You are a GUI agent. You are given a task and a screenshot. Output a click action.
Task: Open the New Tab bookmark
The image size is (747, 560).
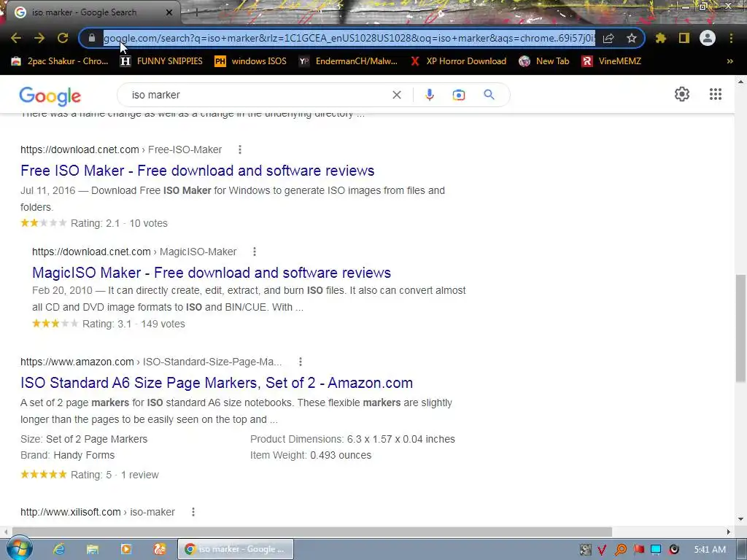(544, 61)
